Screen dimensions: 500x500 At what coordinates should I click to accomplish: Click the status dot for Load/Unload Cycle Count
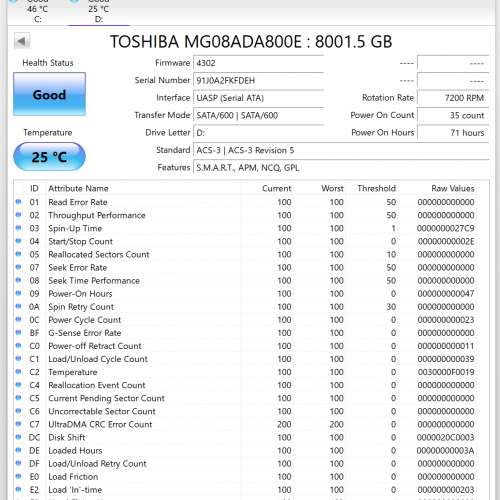point(18,358)
